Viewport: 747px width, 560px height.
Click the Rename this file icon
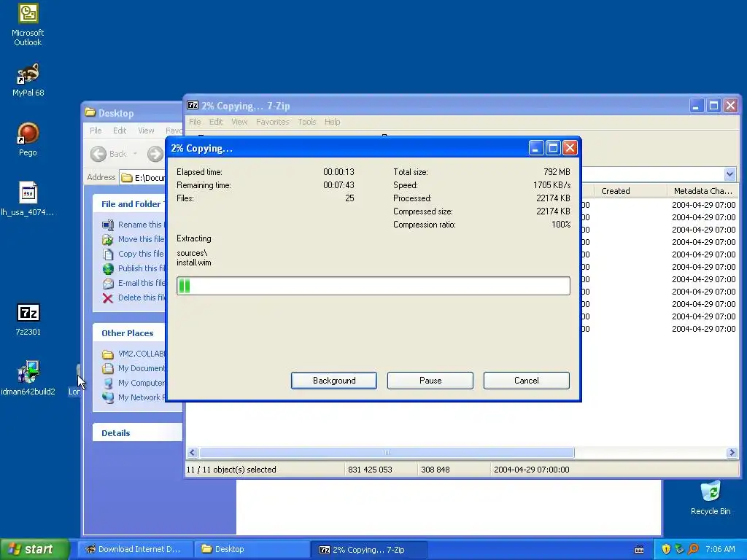(x=108, y=225)
